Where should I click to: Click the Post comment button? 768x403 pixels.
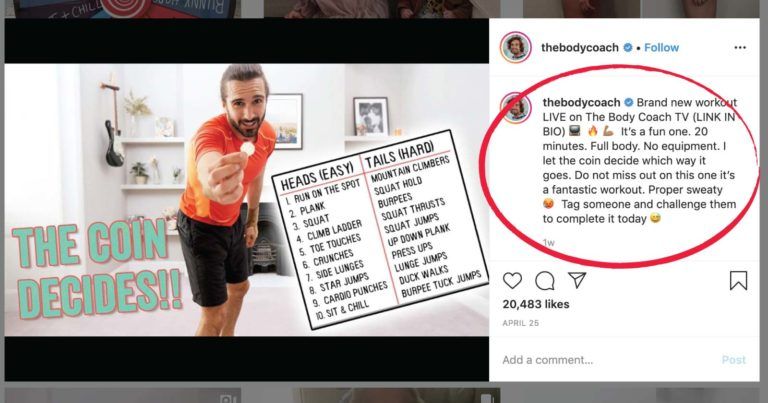(733, 360)
